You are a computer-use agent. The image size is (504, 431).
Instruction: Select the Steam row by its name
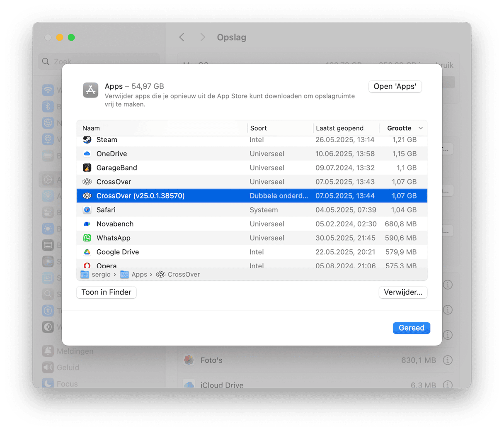(x=107, y=140)
